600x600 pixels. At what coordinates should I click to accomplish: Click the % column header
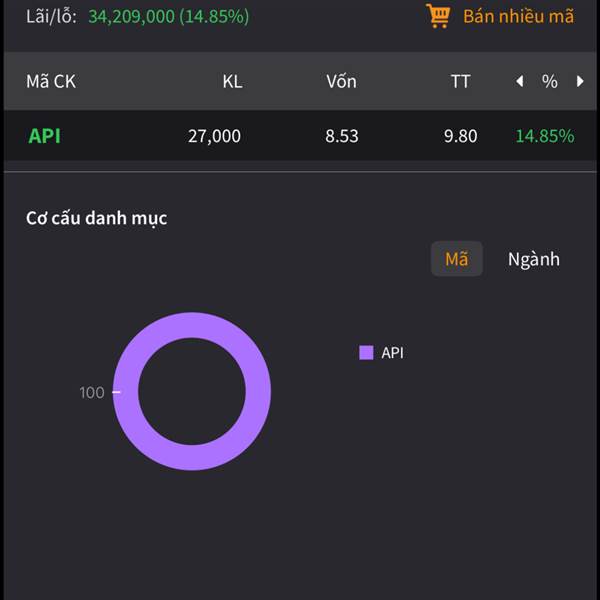point(549,82)
